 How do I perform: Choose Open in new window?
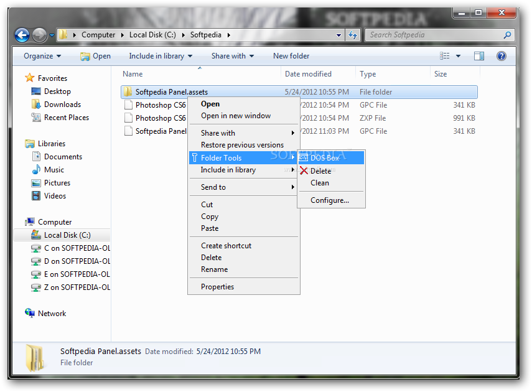pos(244,116)
